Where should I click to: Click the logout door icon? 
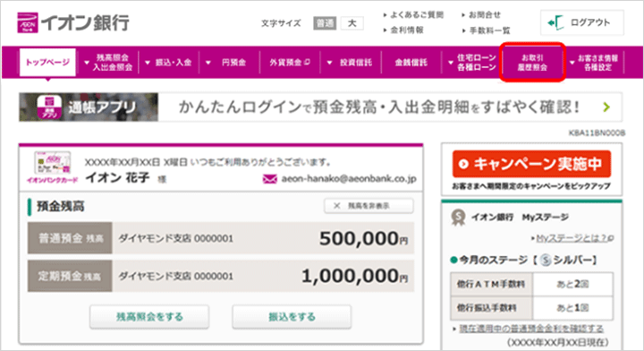coord(556,22)
